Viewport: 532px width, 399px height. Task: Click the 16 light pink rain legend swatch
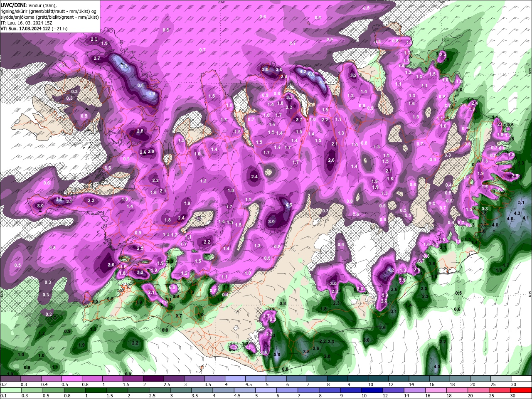click(x=435, y=390)
